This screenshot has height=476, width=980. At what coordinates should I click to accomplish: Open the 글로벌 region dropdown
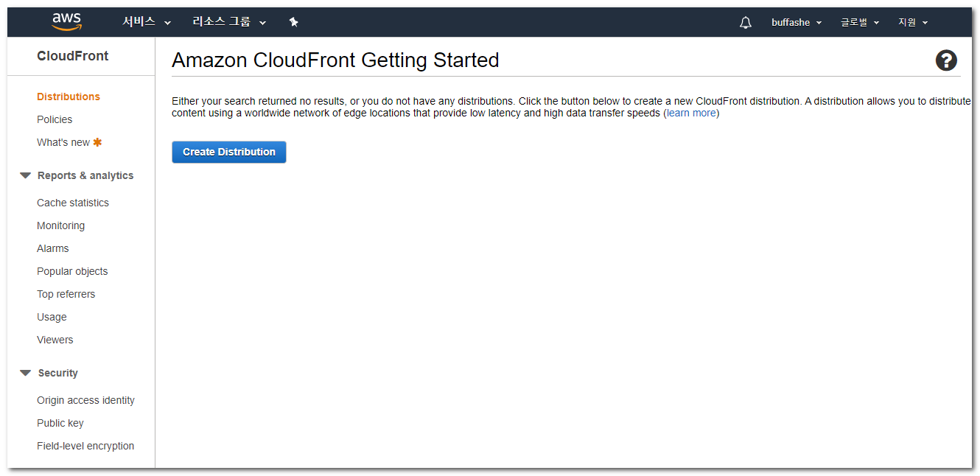coord(860,23)
